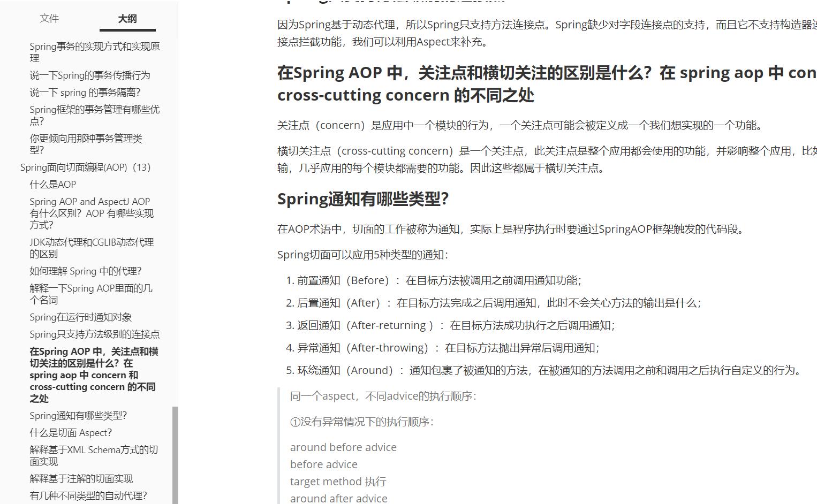
Task: Jump to 解释一下Spring AOP里面的几个名词
Action: click(91, 294)
